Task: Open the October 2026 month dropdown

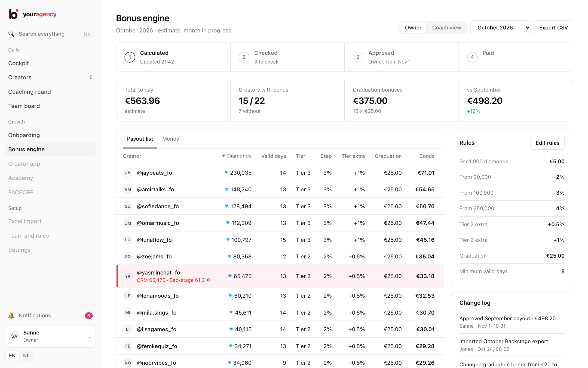Action: point(500,28)
